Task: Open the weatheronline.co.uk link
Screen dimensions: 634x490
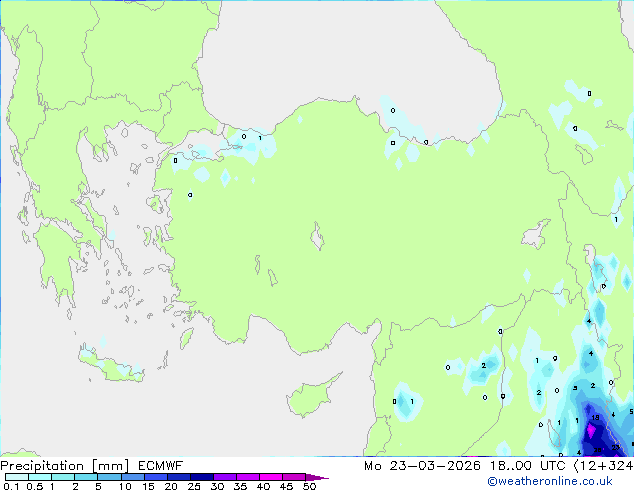Action: click(550, 481)
